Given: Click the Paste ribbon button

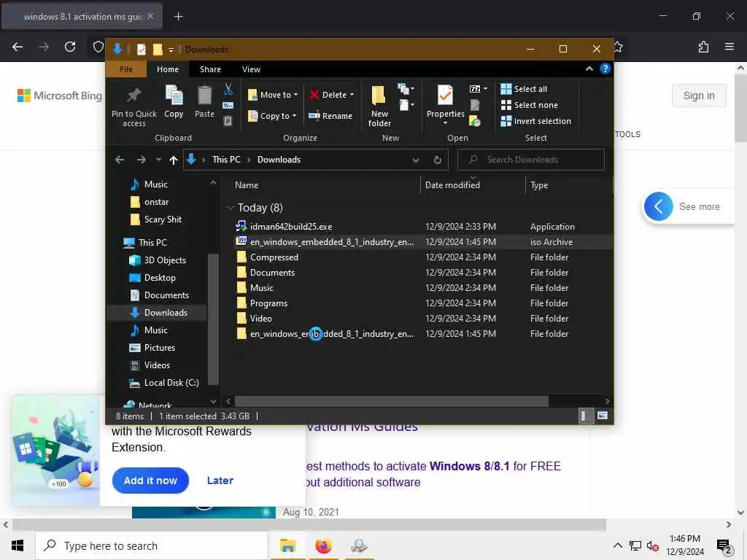Looking at the screenshot, I should pos(204,102).
